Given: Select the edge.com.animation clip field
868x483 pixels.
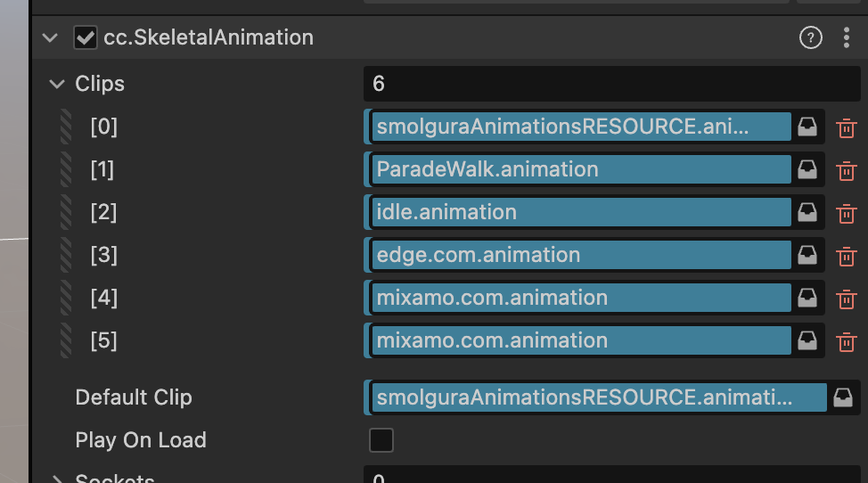Looking at the screenshot, I should point(579,255).
